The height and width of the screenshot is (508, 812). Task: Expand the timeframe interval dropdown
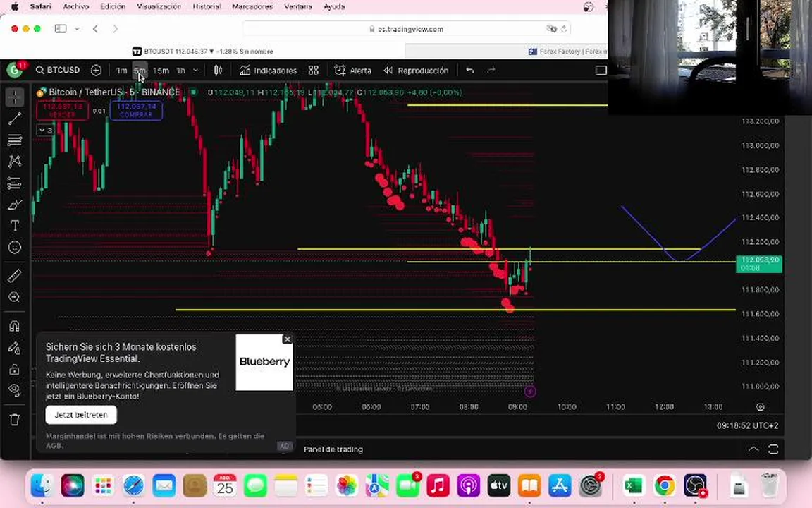(195, 71)
